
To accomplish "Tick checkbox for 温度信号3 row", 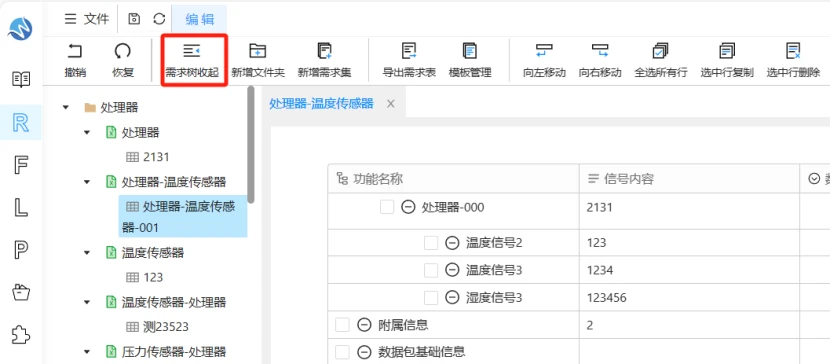I will (431, 270).
